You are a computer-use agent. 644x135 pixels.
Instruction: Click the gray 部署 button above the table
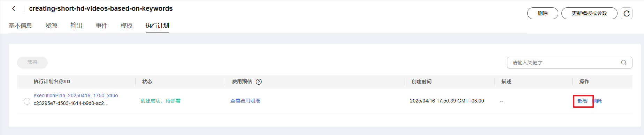pos(32,62)
